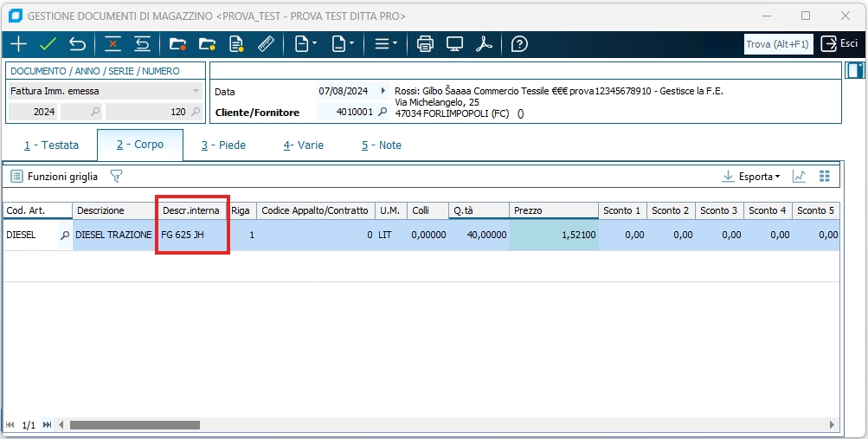868x439 pixels.
Task: Open Esporta dropdown
Action: [751, 177]
